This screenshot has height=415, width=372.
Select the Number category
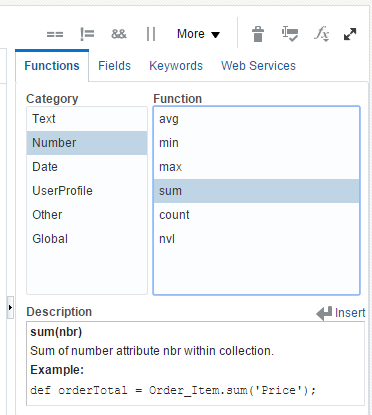(x=87, y=143)
